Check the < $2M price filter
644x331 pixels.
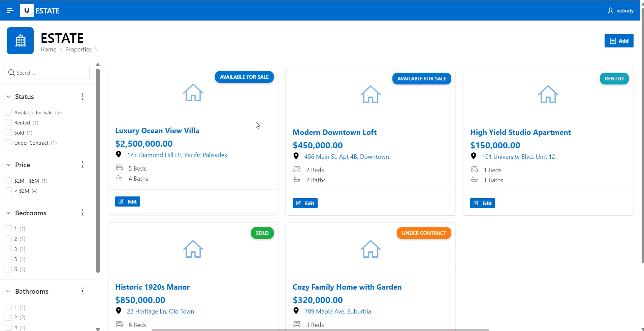coord(8,191)
